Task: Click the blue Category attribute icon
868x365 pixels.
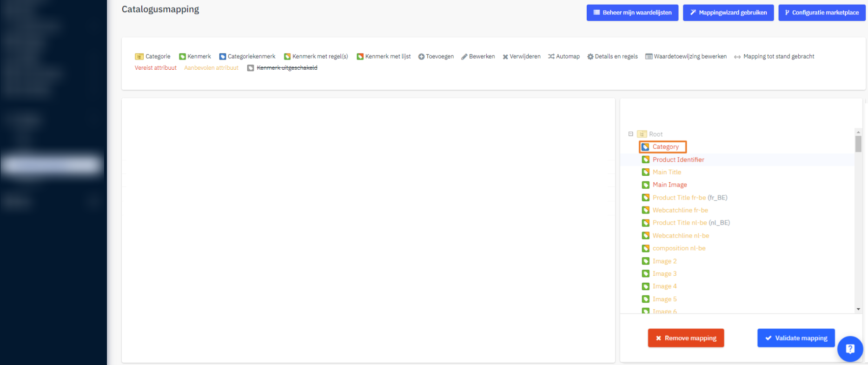Action: pos(645,147)
